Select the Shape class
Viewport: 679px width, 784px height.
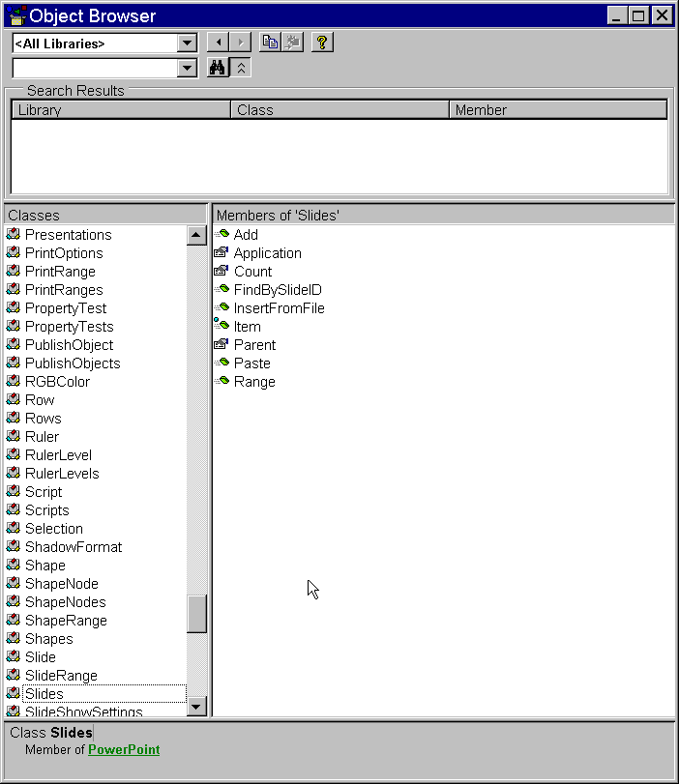(x=45, y=566)
